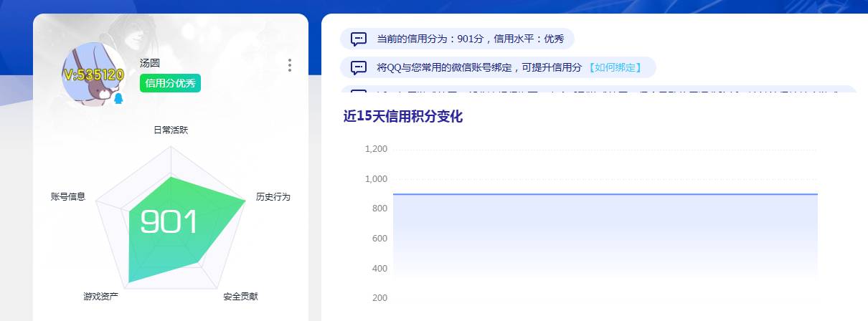Click the 200 axis value
Image resolution: width=868 pixels, height=321 pixels.
point(380,298)
